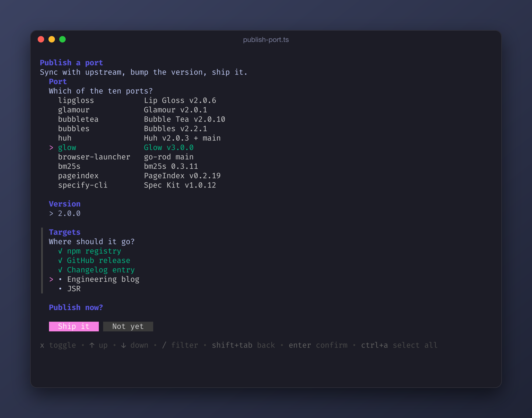
Task: Click the Glow v3.0.0 description
Action: pos(169,147)
